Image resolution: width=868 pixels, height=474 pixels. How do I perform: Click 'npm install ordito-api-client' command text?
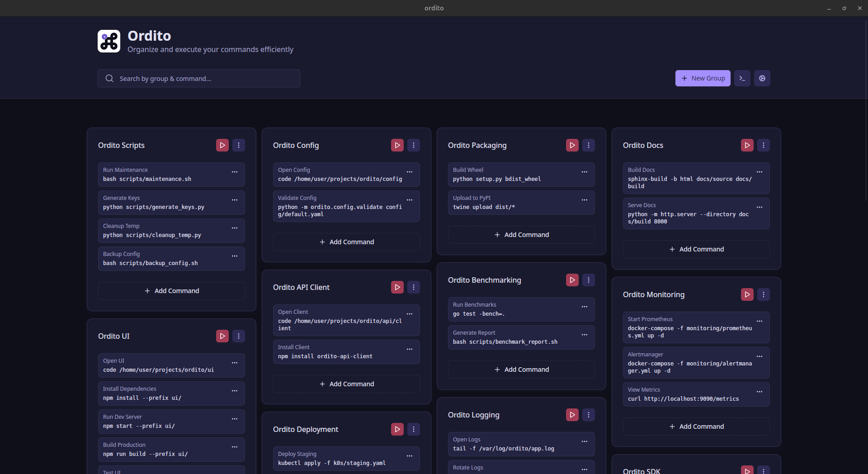[x=325, y=356]
